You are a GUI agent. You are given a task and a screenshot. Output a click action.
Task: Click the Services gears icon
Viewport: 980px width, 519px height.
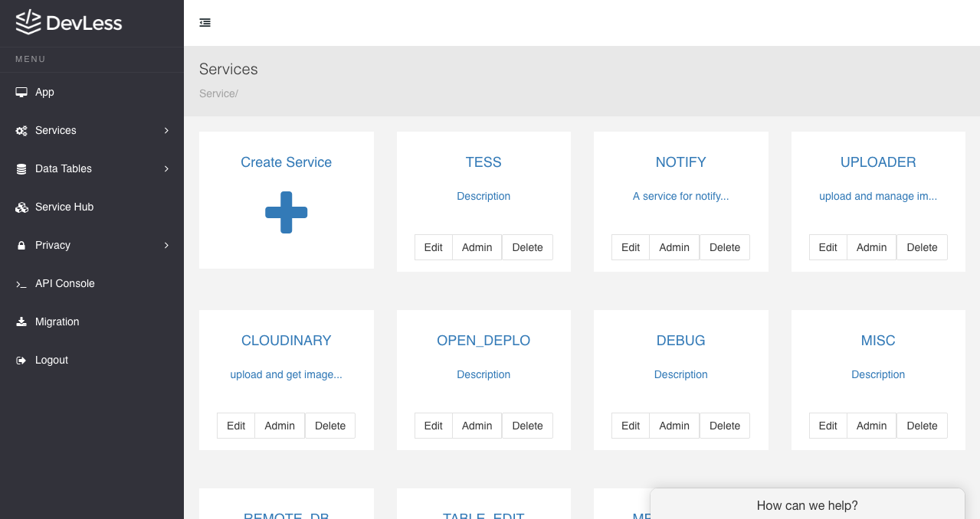click(21, 130)
